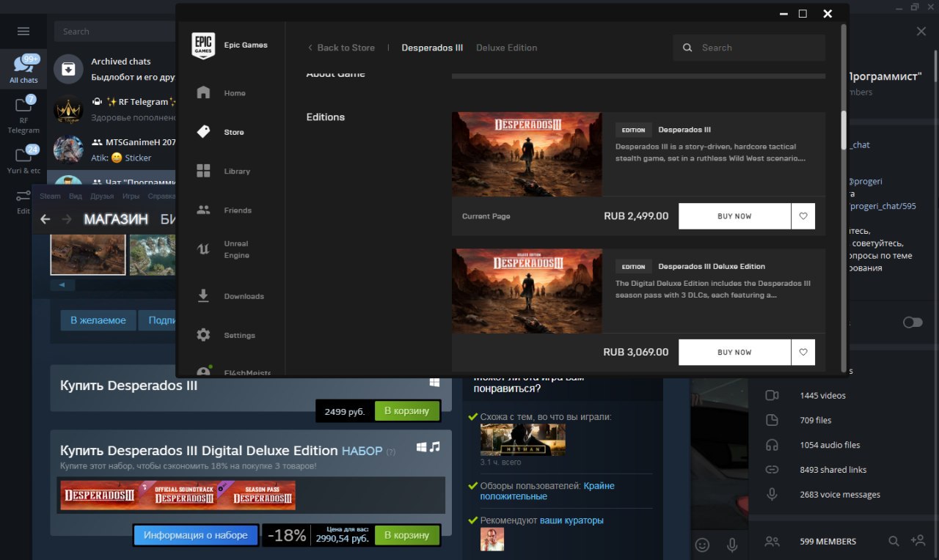
Task: Select All chats folder in Telegram
Action: click(23, 70)
